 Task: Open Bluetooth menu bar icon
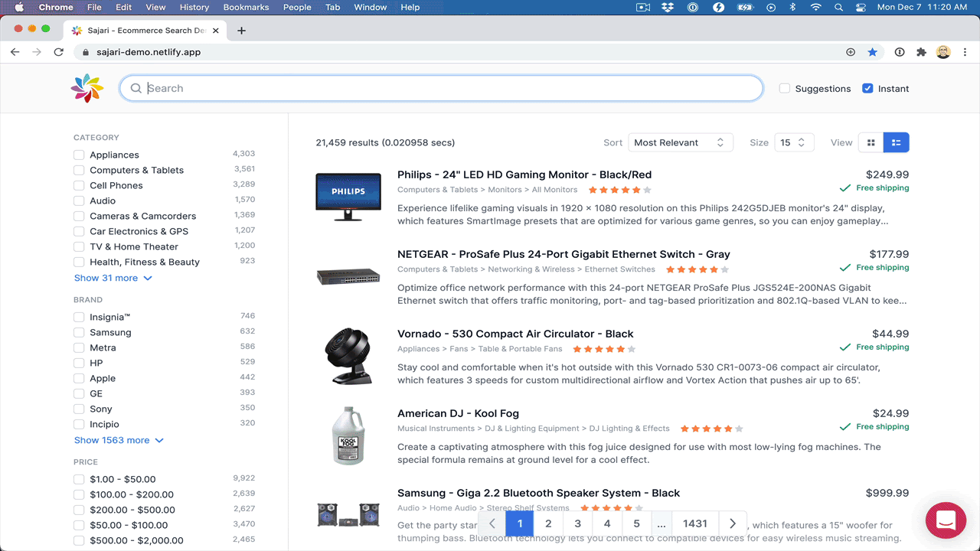[x=793, y=7]
